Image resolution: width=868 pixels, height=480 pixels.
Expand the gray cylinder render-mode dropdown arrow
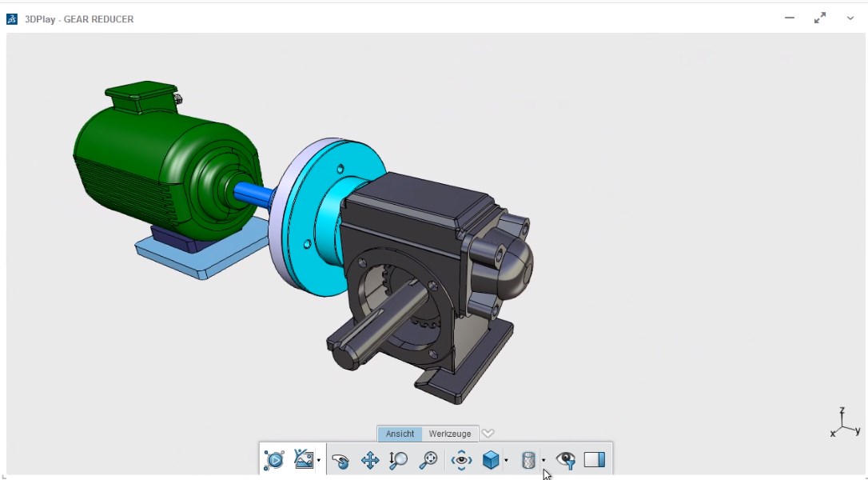[x=543, y=460]
